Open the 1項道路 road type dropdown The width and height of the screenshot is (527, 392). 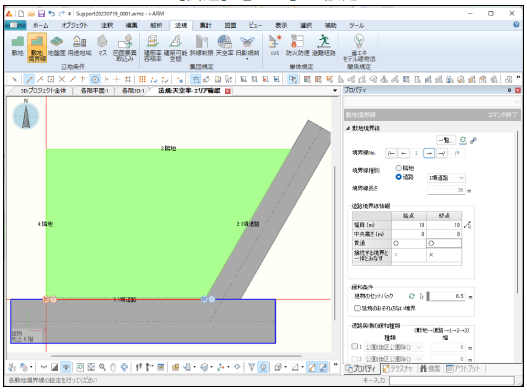coord(446,178)
